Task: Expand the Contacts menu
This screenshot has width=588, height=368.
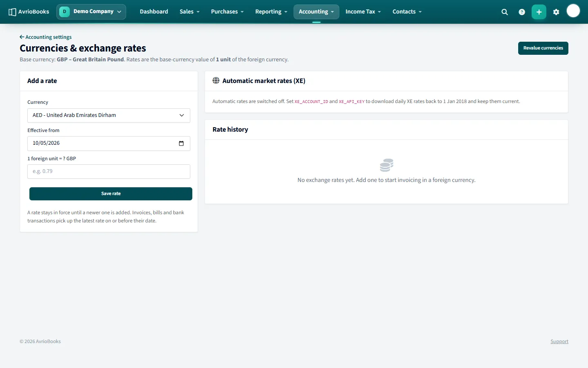Action: [x=407, y=12]
